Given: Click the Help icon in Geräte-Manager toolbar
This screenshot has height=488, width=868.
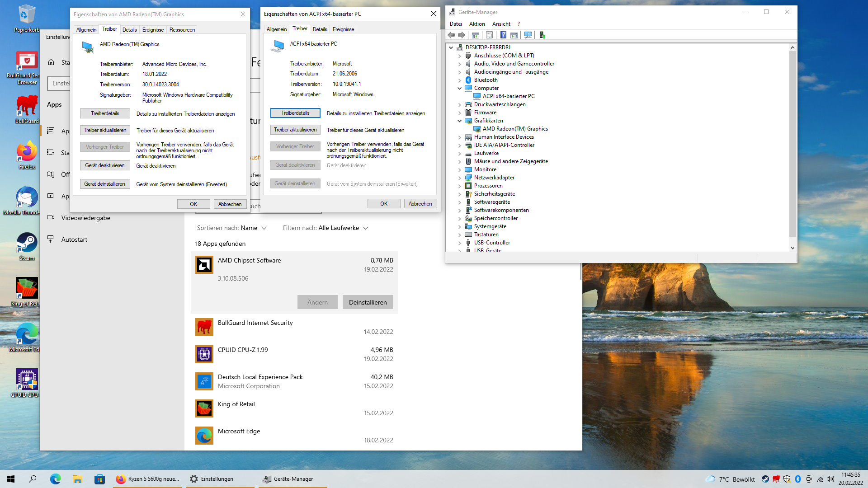Looking at the screenshot, I should [x=503, y=35].
